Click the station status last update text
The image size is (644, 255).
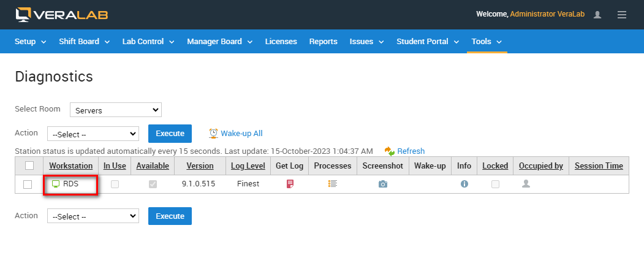[194, 151]
